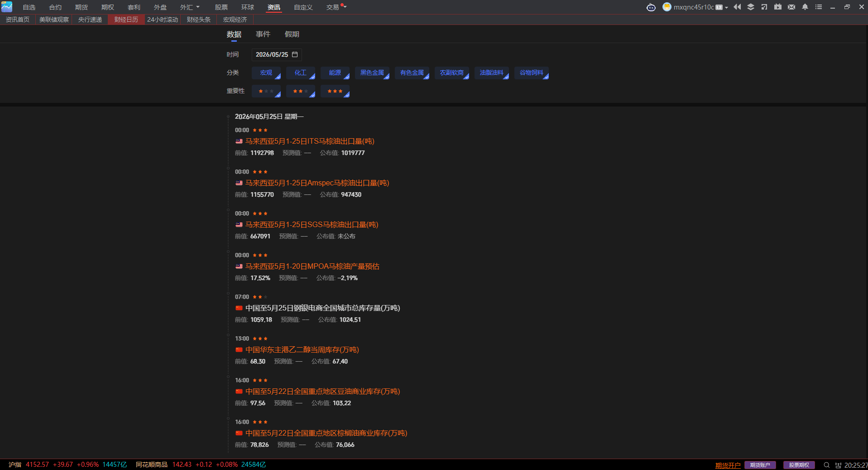This screenshot has height=470, width=868.
Task: Toggle the 谷物饲料 category filter
Action: pos(532,73)
